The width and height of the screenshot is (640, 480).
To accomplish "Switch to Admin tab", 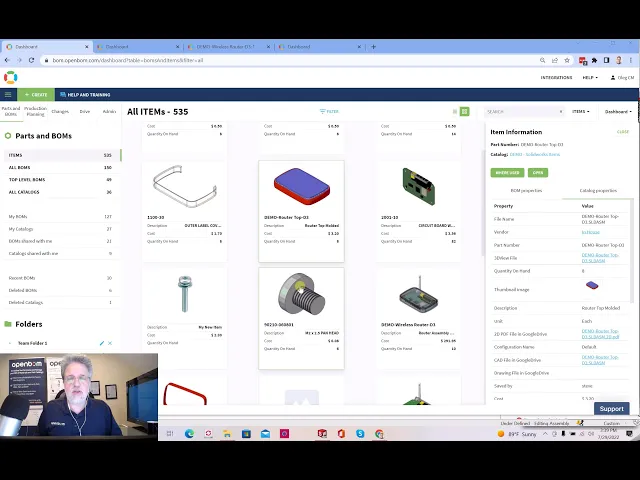I will 109,111.
